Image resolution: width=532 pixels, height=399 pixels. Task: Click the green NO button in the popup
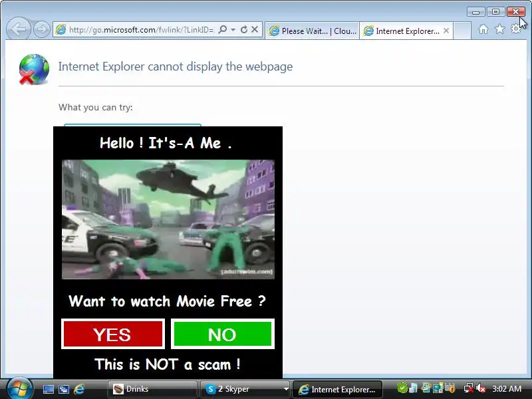click(223, 334)
